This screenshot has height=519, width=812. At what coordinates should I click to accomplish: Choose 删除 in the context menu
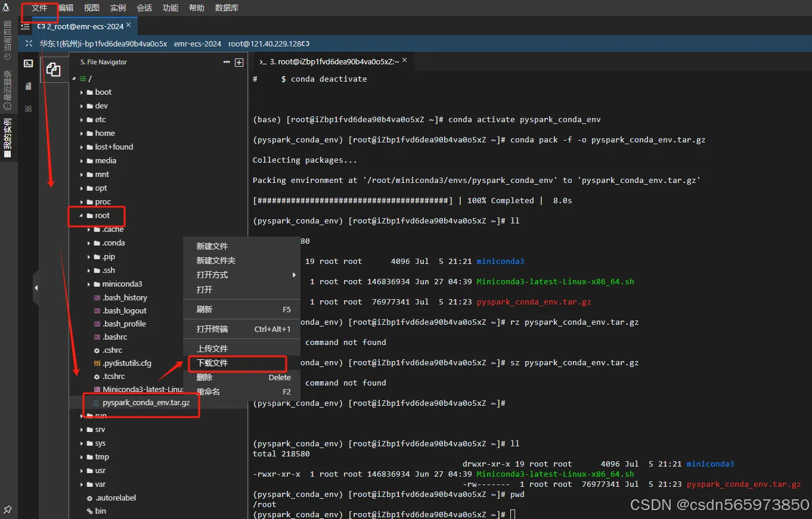pyautogui.click(x=241, y=377)
